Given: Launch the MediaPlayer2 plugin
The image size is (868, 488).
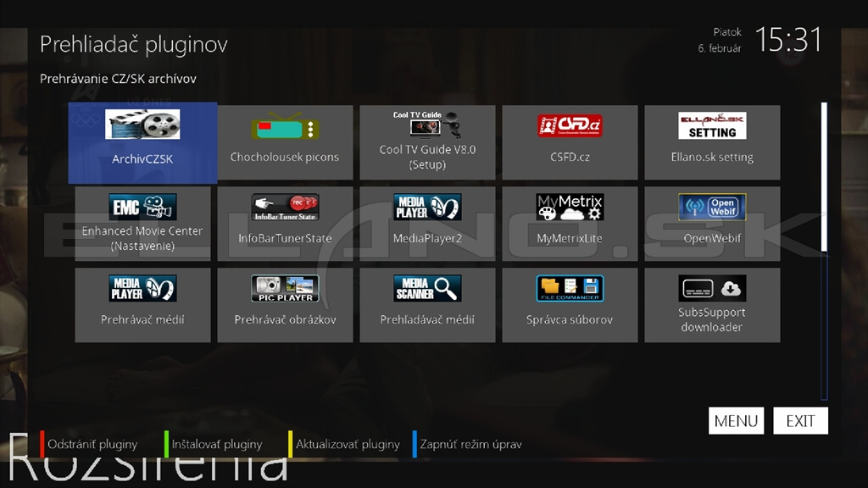Looking at the screenshot, I should [427, 224].
